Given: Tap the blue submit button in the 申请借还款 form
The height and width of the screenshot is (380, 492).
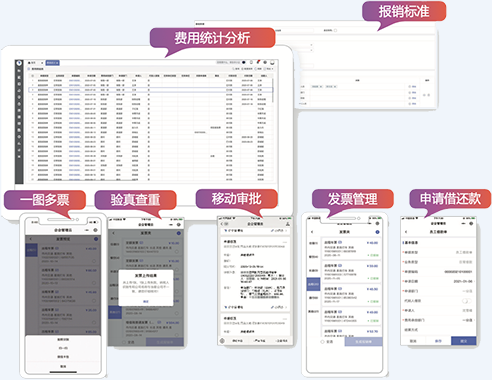Looking at the screenshot, I should (463, 341).
